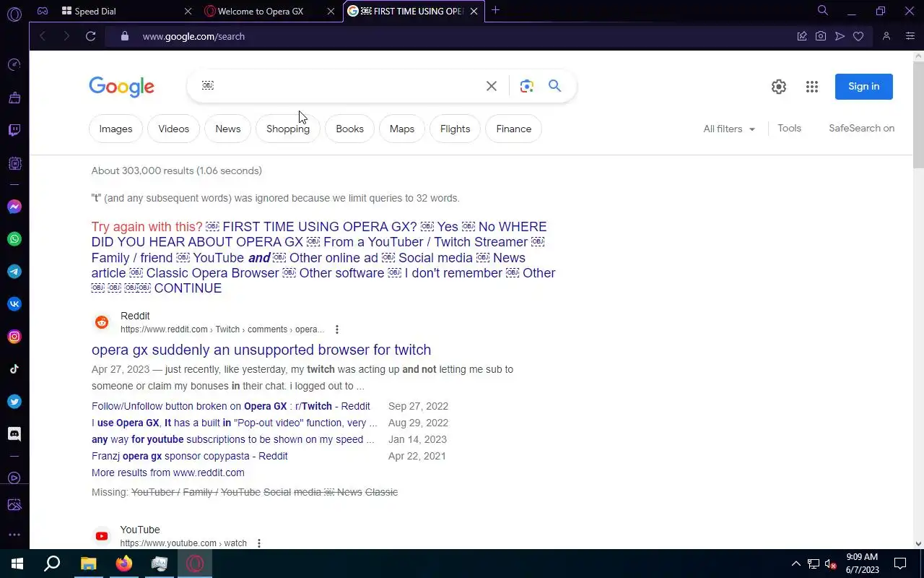Viewport: 924px width, 578px height.
Task: Open the GX Corner gamepad icon
Action: [x=43, y=11]
